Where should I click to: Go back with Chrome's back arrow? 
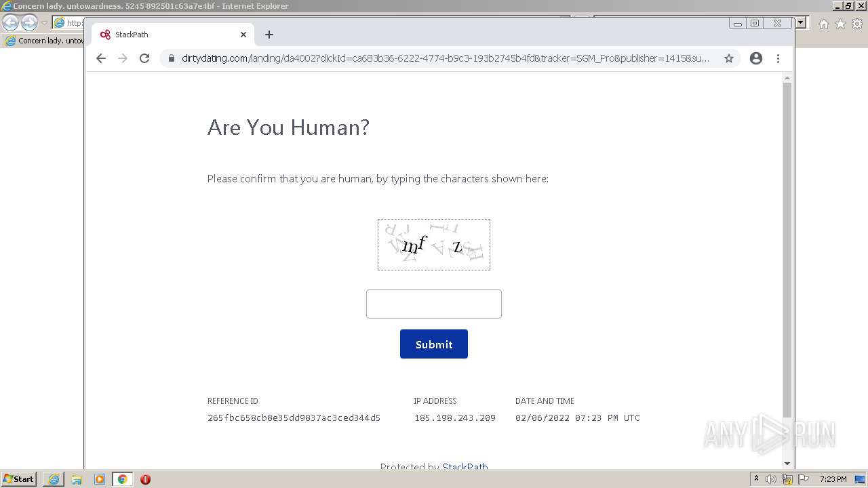tap(101, 58)
